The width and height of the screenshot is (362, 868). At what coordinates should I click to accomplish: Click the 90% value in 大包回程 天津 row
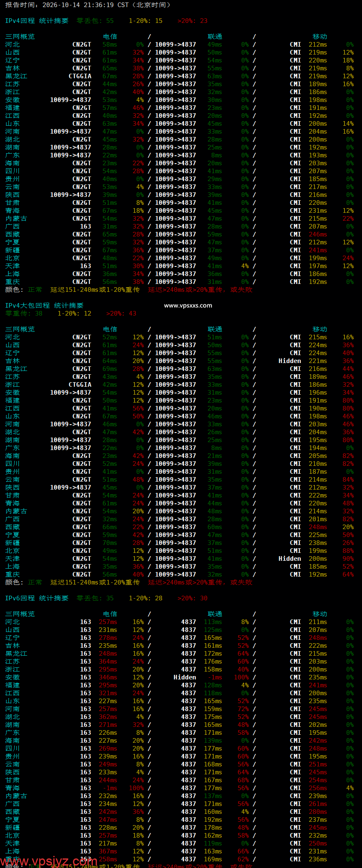pos(348,559)
